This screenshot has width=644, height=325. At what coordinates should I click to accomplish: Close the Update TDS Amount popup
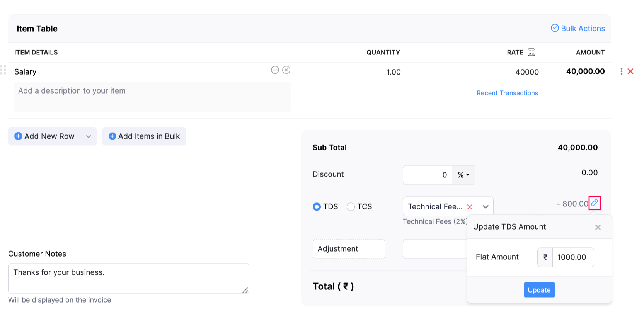598,227
